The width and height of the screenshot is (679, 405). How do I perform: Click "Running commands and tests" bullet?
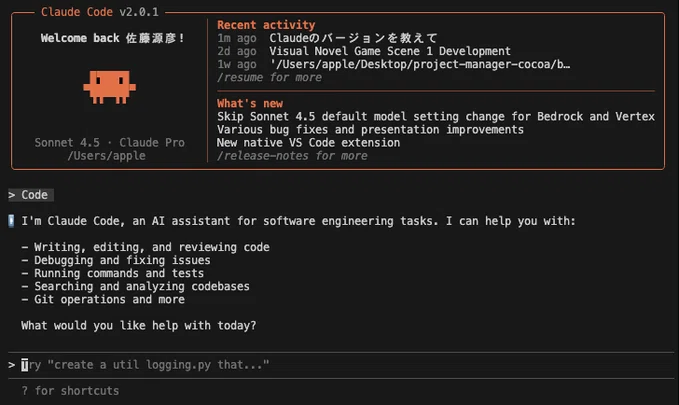tap(113, 273)
